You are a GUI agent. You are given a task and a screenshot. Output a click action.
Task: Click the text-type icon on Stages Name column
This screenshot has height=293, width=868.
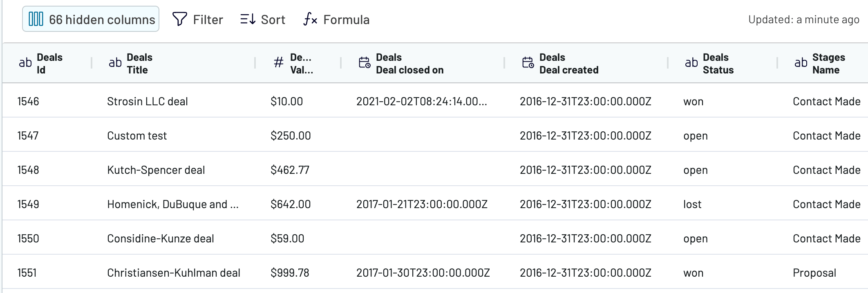point(801,63)
